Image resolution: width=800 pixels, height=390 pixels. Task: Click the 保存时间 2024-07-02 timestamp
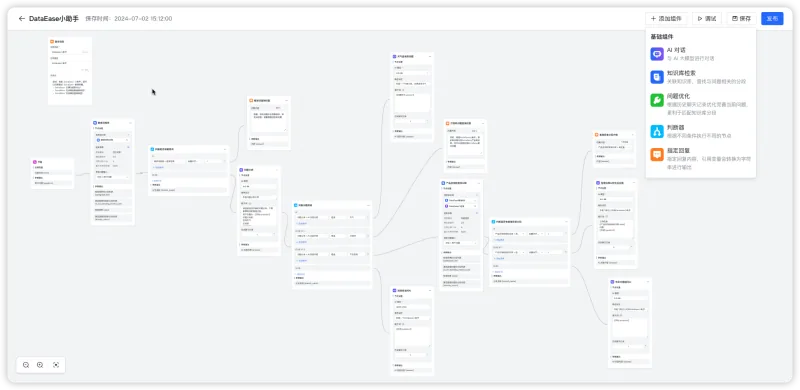[129, 19]
